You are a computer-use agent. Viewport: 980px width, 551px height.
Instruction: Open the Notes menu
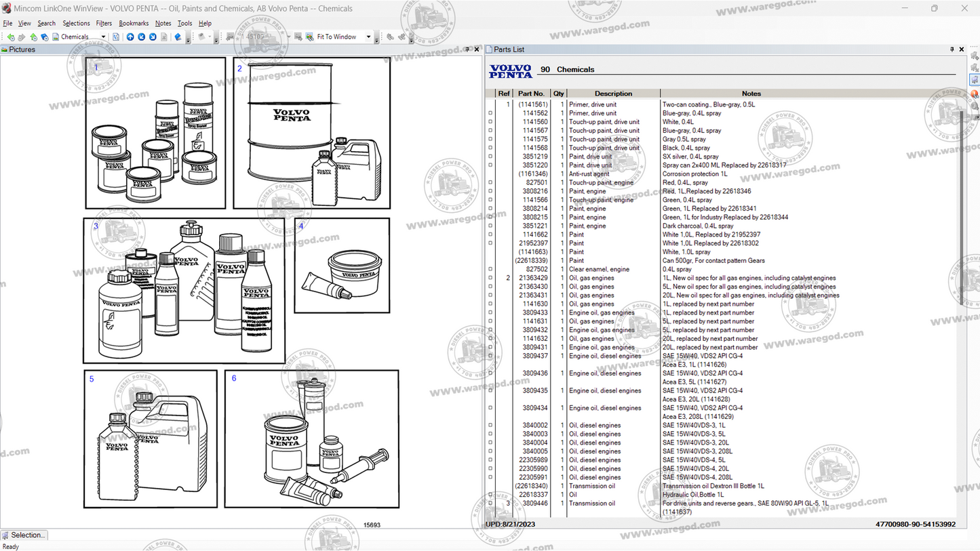pos(163,23)
